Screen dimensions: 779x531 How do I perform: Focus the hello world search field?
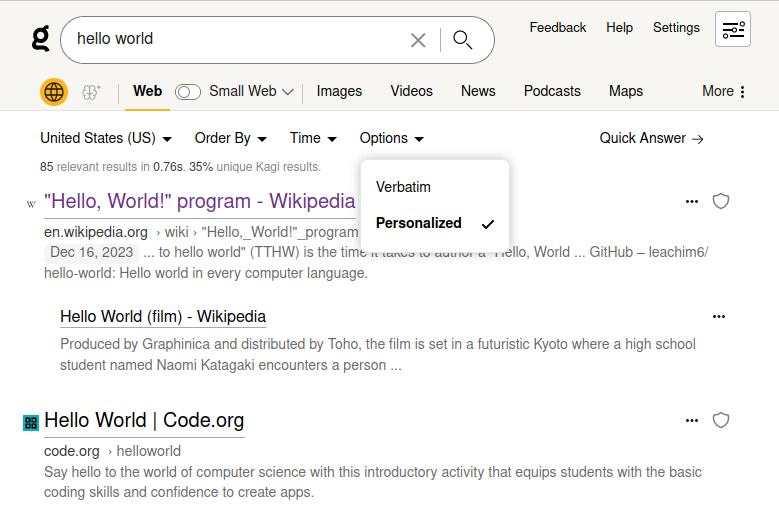coord(238,39)
